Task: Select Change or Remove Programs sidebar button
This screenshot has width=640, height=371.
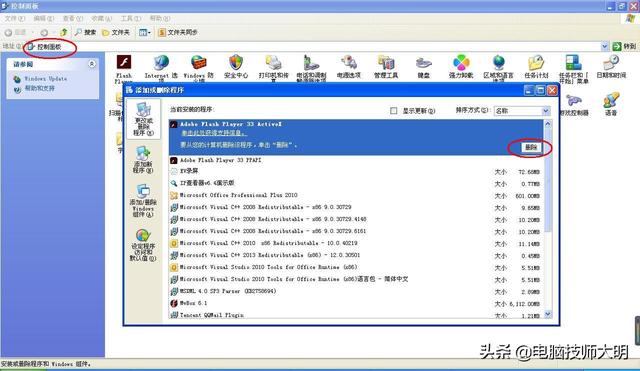Action: [143, 119]
